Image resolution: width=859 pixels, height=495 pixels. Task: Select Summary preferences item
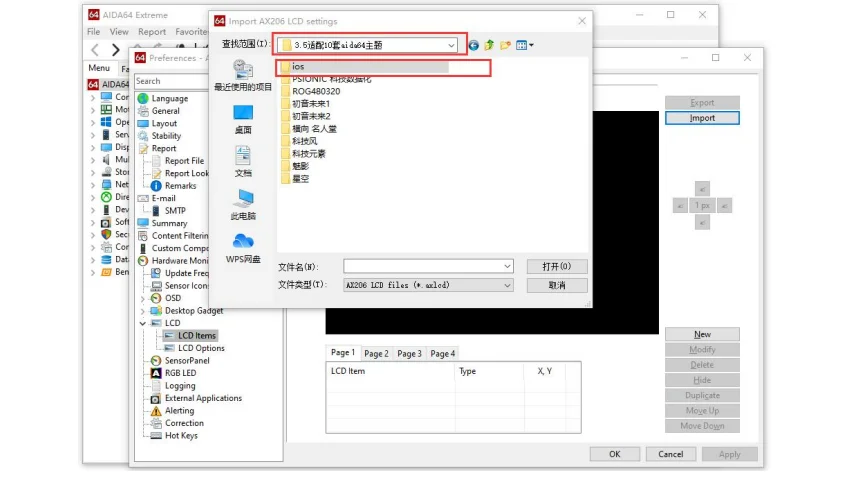point(169,223)
